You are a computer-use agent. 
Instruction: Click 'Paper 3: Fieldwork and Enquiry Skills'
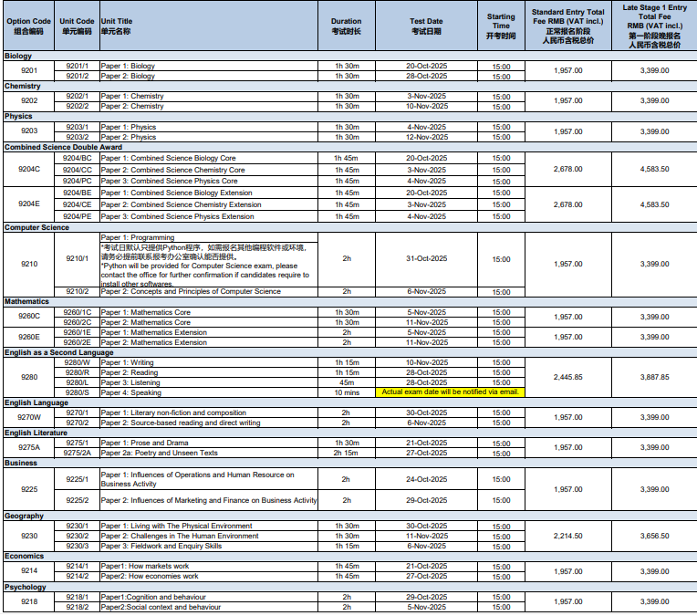[161, 546]
